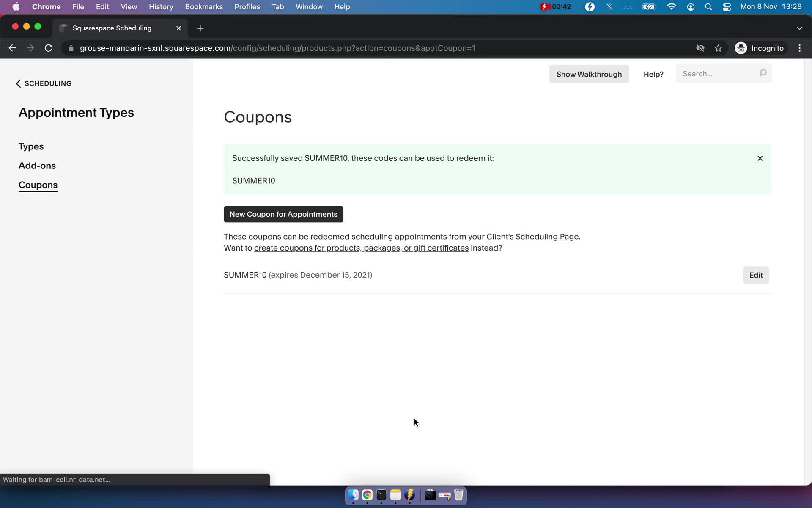Click the Add-ons sidebar item

coord(37,165)
